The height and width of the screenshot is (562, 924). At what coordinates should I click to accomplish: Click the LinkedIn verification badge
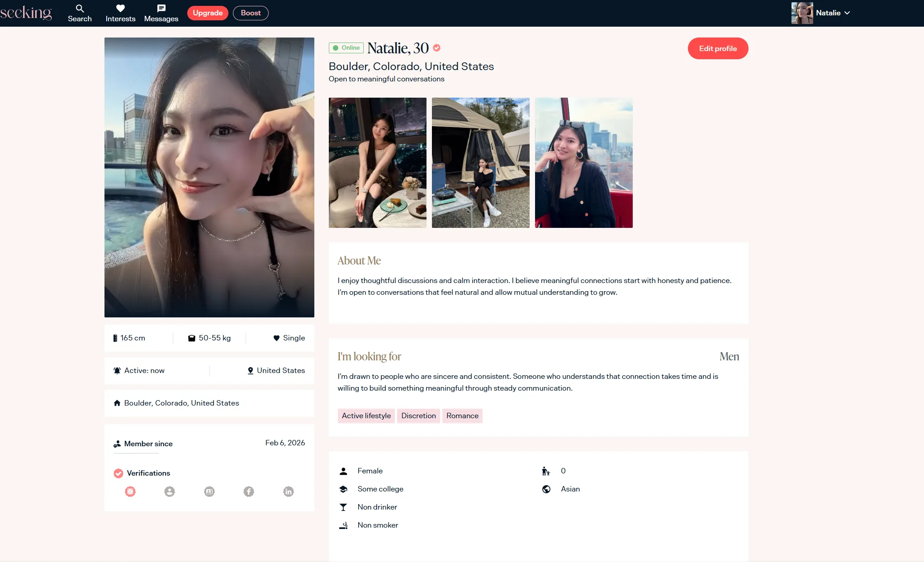click(x=289, y=491)
